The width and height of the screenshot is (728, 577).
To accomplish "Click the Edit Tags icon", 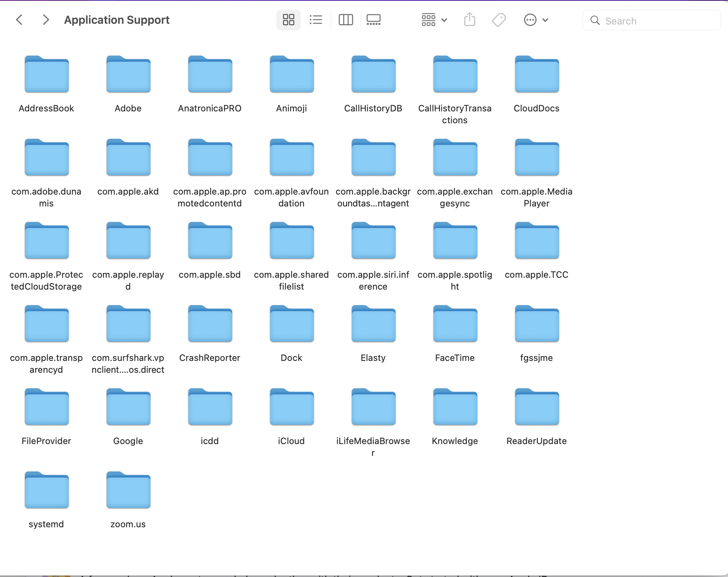I will tap(498, 20).
